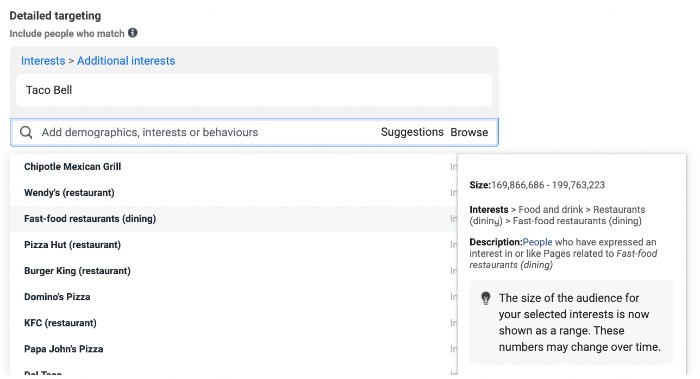Click the search magnifier icon

(x=26, y=132)
